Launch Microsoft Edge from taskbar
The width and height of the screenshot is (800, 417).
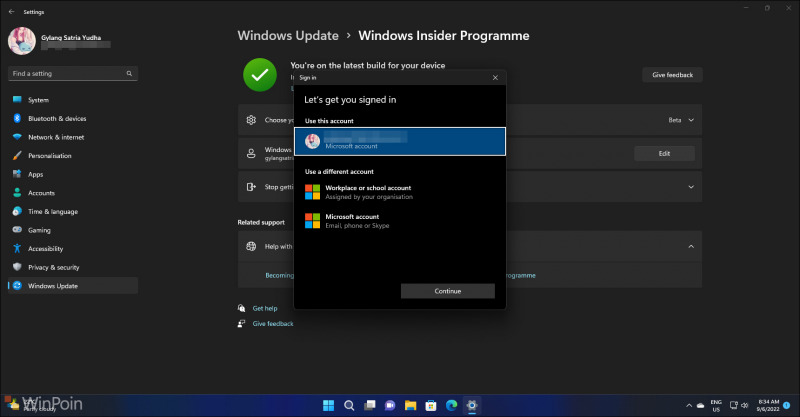[x=451, y=405]
